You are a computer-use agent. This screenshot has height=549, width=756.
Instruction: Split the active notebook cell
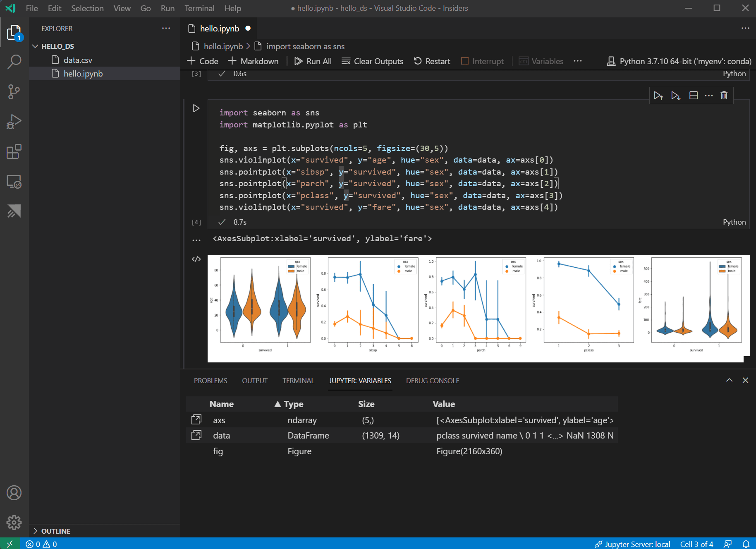[x=693, y=95]
